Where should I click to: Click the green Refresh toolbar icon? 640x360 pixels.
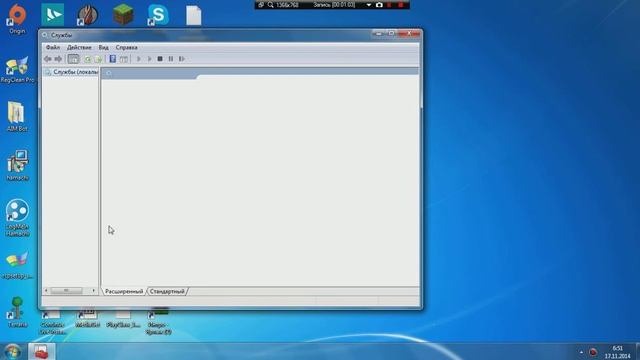tap(88, 59)
